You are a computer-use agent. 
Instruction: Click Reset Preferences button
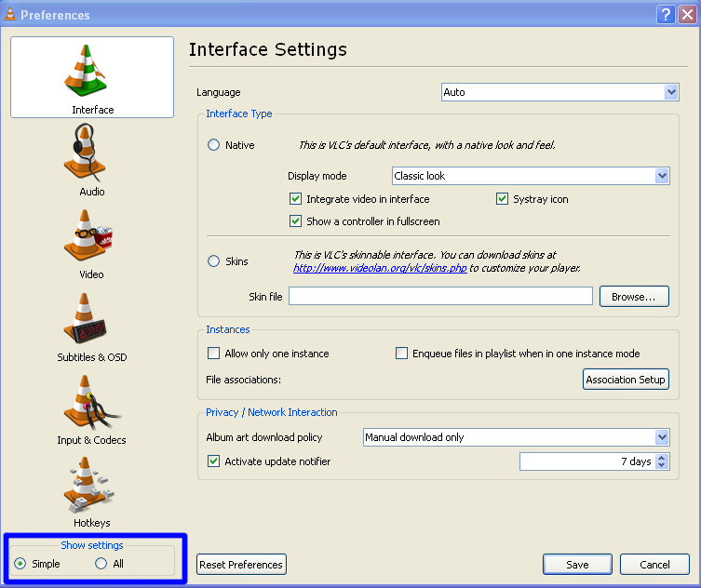click(241, 565)
